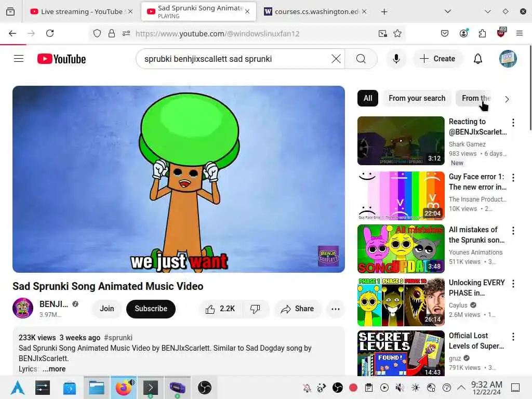The width and height of the screenshot is (532, 399).
Task: Share the video
Action: pos(297,309)
